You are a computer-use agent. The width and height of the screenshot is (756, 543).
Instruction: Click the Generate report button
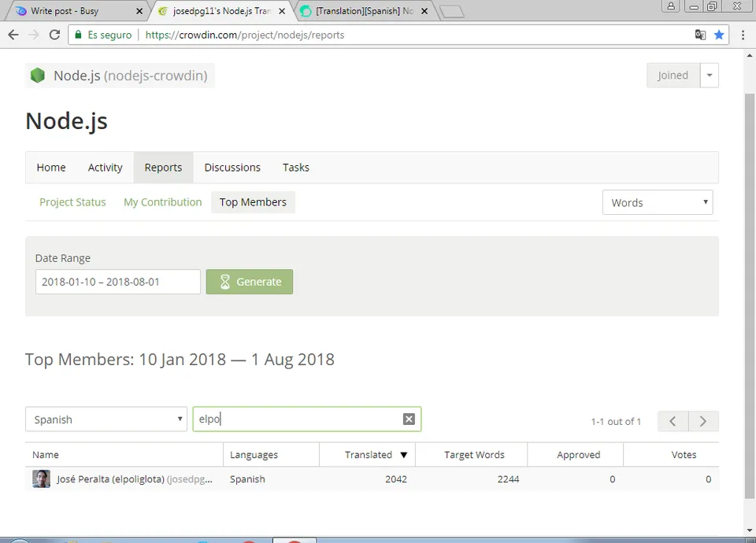250,282
